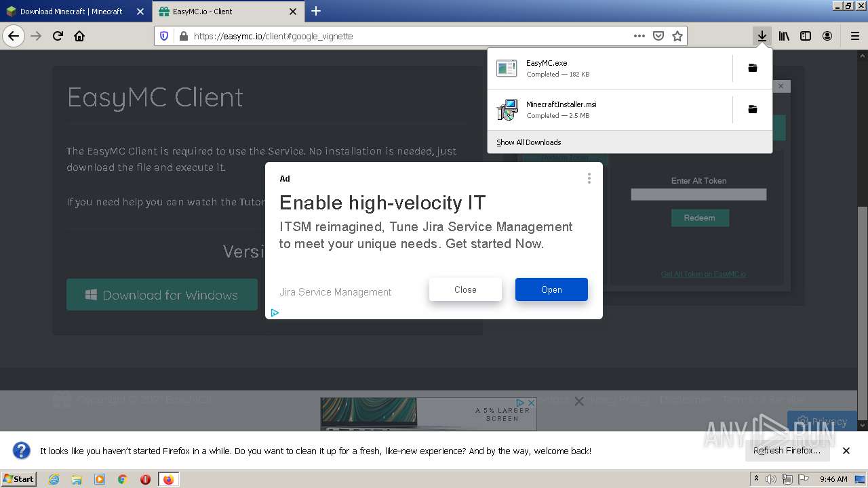Viewport: 868px width, 488px height.
Task: Click the bottom banner ad image
Action: [429, 413]
